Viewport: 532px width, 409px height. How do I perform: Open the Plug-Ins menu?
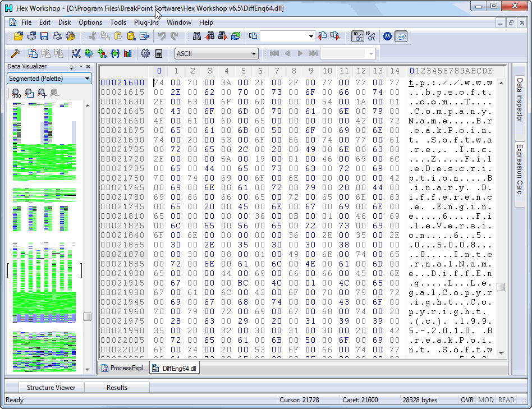pyautogui.click(x=146, y=22)
